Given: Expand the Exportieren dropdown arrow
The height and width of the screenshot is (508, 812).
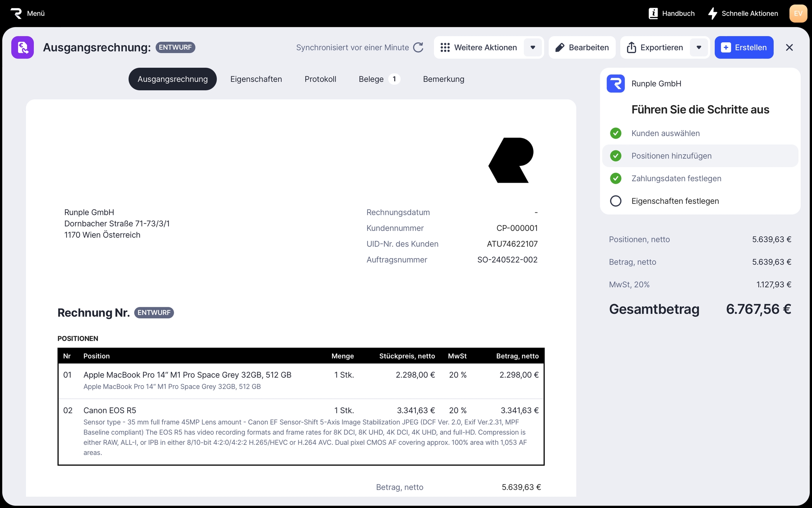Looking at the screenshot, I should click(x=699, y=47).
